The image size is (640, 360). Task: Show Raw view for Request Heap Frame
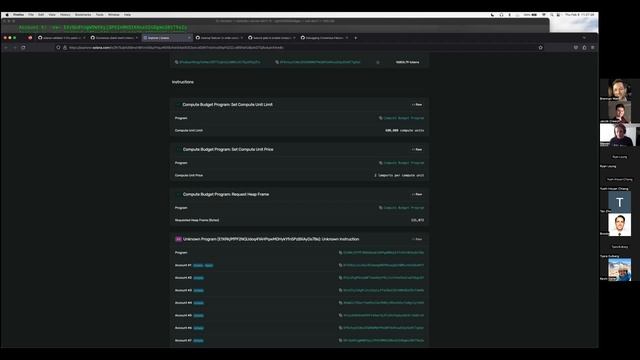tap(417, 195)
